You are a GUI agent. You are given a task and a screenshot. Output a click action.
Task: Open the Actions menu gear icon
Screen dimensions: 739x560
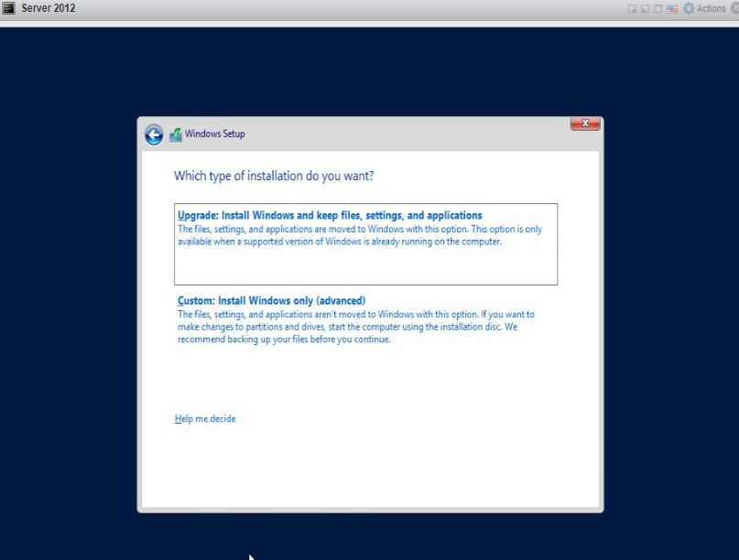coord(689,8)
